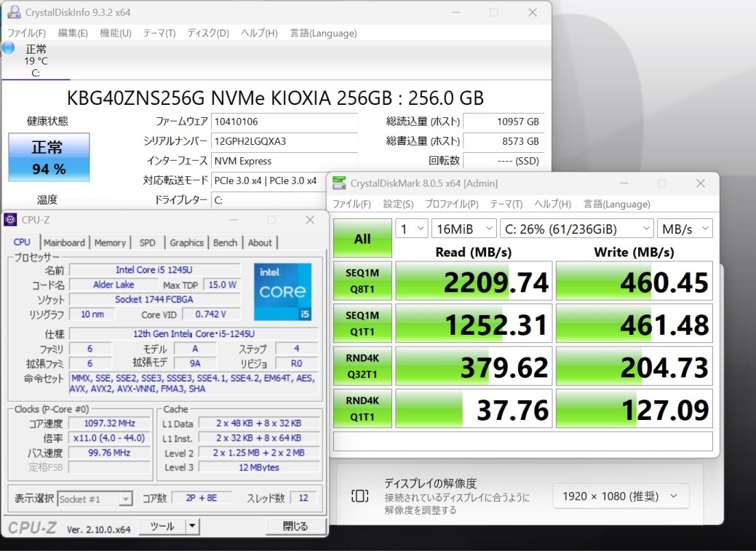Click the 閉じる button in CPU-Z
This screenshot has width=756, height=551.
pos(295,526)
